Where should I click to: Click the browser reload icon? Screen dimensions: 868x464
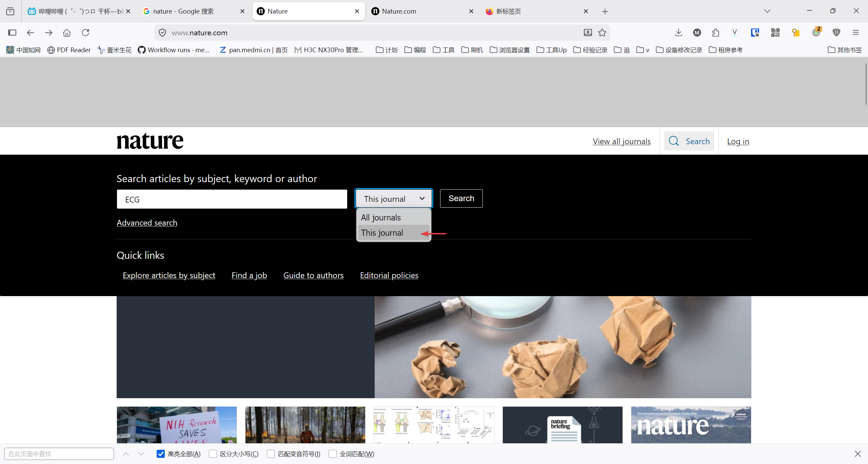(85, 33)
